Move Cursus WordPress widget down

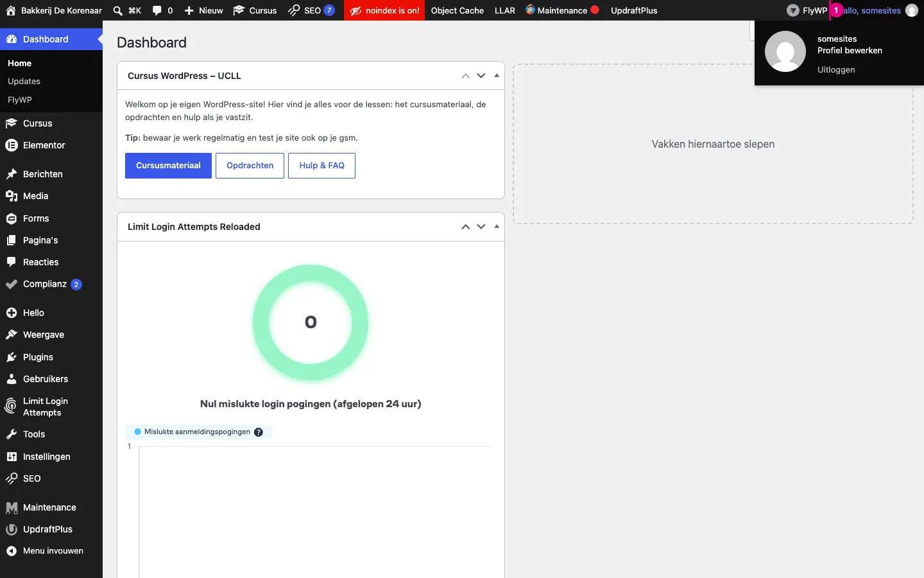(481, 76)
